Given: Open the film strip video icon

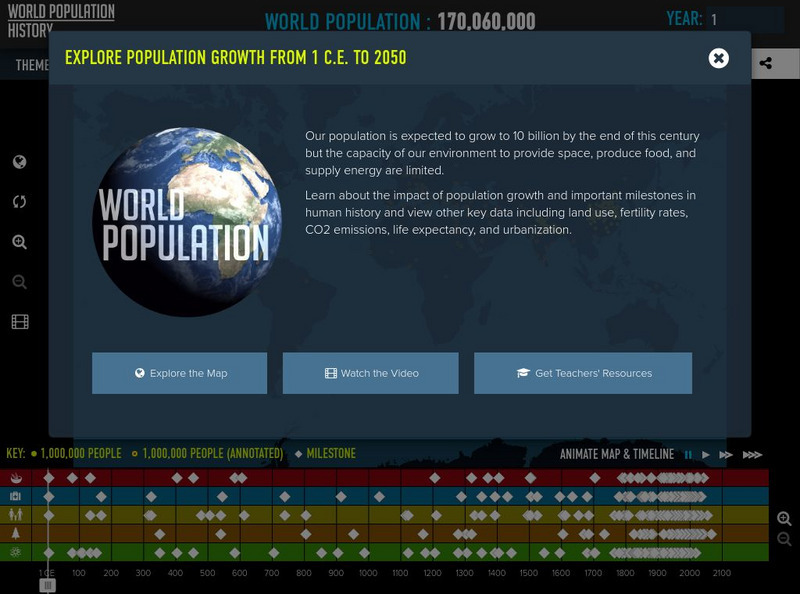Looking at the screenshot, I should (x=20, y=321).
